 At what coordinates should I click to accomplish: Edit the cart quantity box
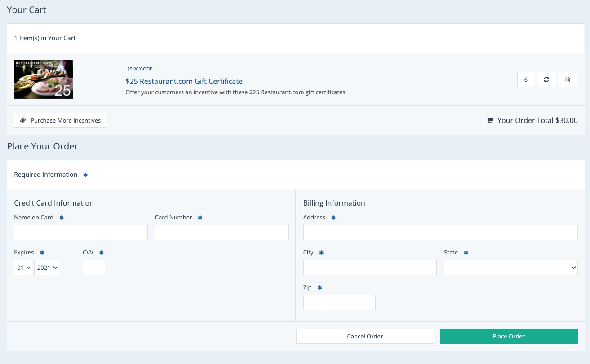click(526, 79)
